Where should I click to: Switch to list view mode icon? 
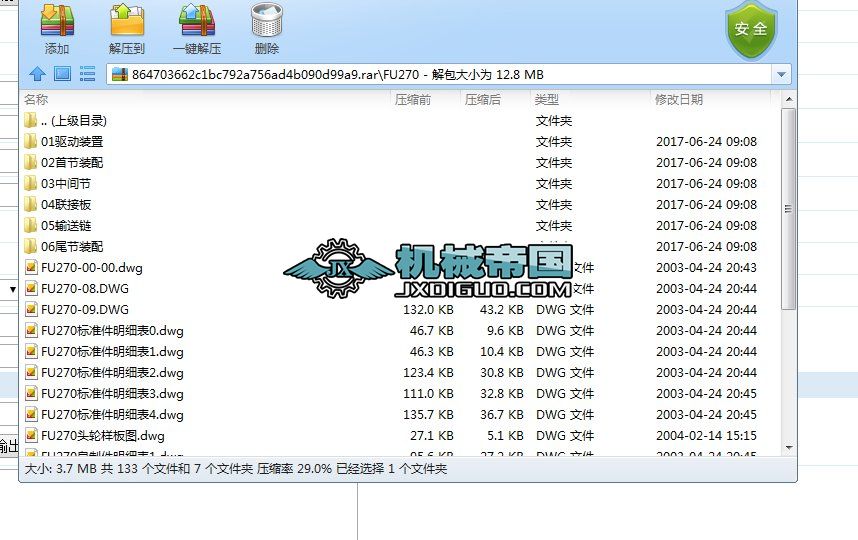88,74
